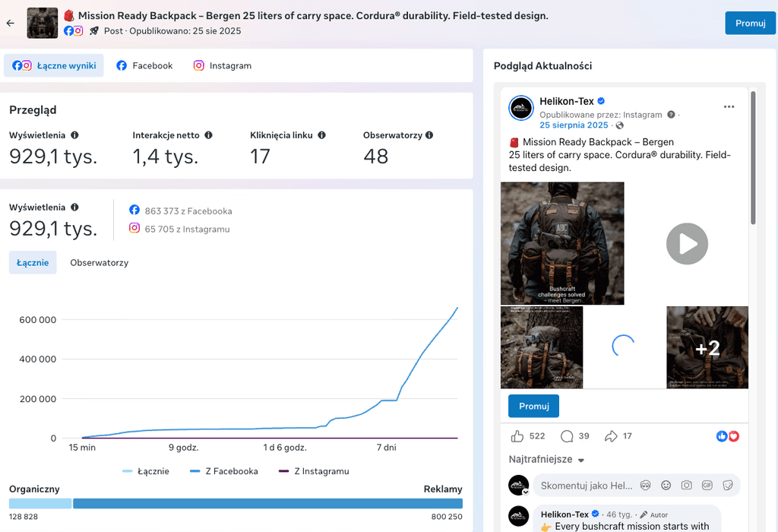Open the 25 sierpnia 2025 date link
Screen dimensions: 778x532
click(x=574, y=125)
